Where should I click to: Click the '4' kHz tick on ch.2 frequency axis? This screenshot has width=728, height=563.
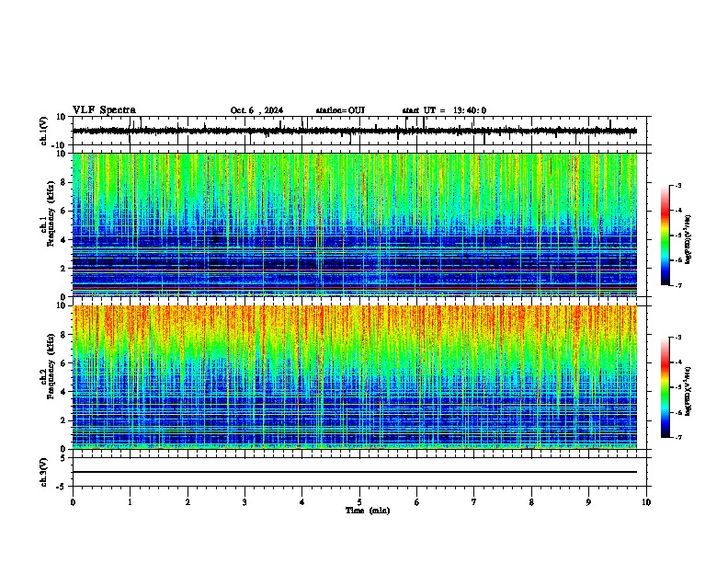pyautogui.click(x=64, y=392)
